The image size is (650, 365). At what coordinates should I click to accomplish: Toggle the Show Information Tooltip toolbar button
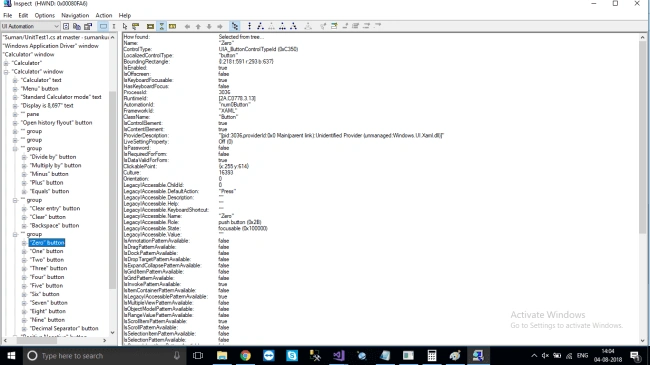point(172,26)
